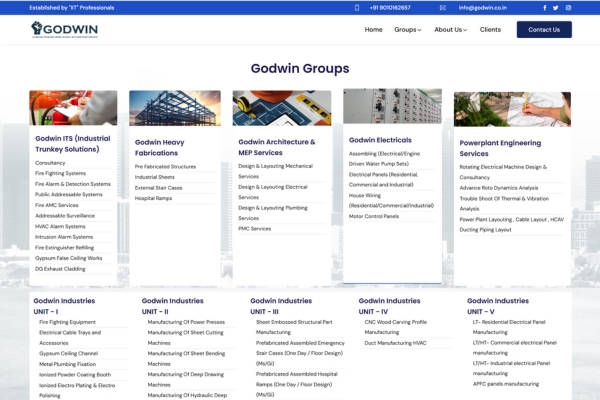This screenshot has height=400, width=600.
Task: Open the Godwin ITS fire extinguisher image
Action: pyautogui.click(x=73, y=108)
